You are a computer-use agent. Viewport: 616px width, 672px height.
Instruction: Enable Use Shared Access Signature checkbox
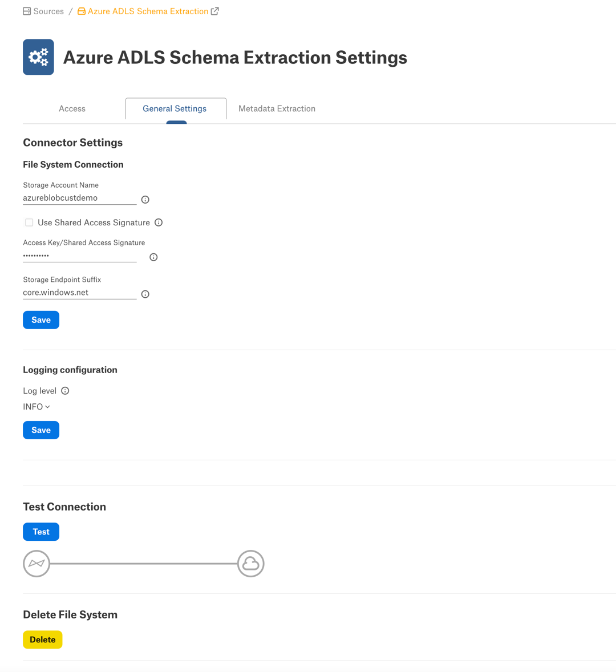pyautogui.click(x=29, y=222)
